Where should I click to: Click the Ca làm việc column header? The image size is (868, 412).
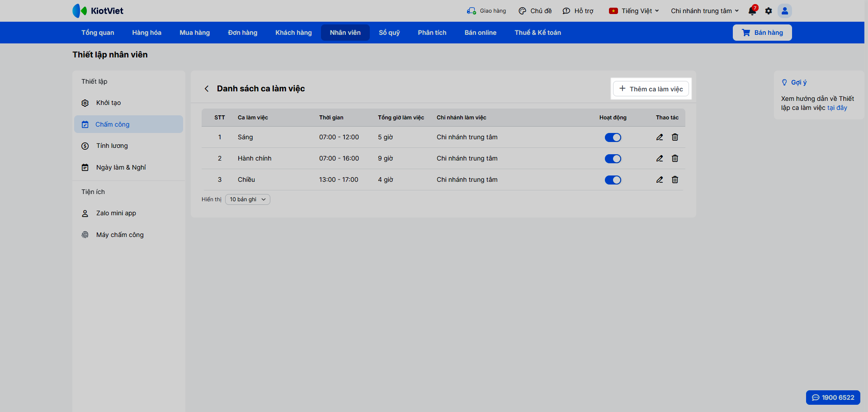[x=253, y=118]
